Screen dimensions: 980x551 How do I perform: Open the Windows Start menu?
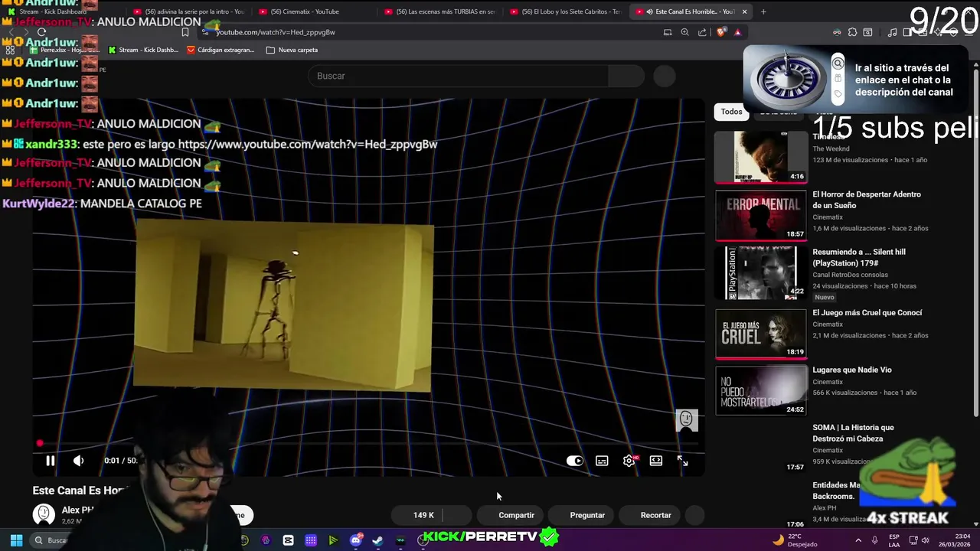[x=16, y=540]
